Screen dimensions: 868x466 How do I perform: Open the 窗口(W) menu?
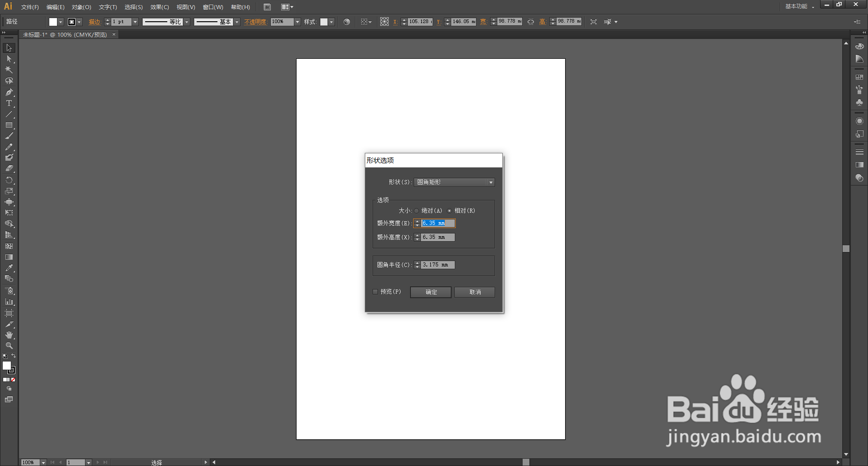pos(213,7)
